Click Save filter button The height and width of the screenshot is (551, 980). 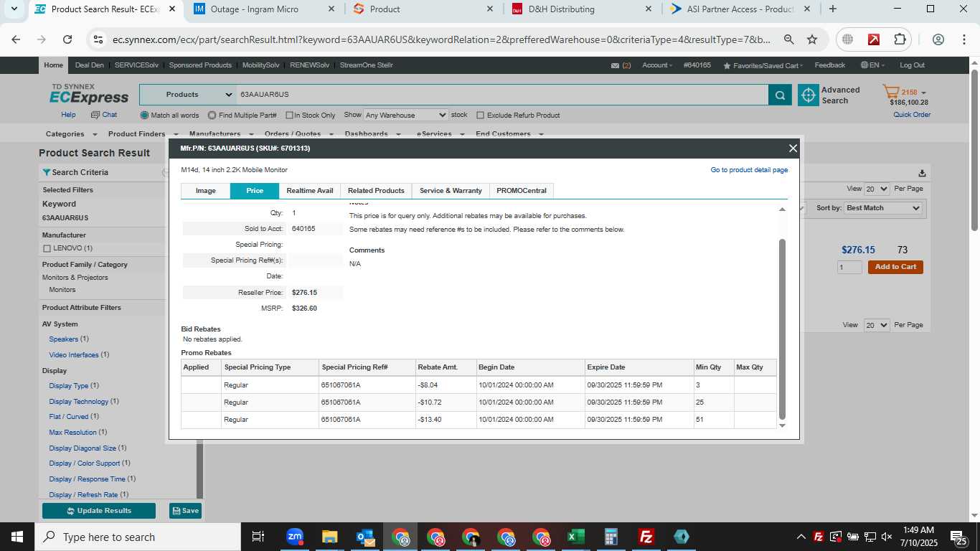(x=185, y=511)
